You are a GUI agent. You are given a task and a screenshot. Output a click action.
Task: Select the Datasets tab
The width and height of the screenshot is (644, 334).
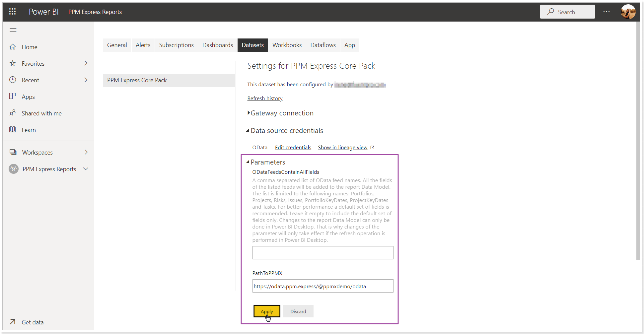click(x=252, y=45)
